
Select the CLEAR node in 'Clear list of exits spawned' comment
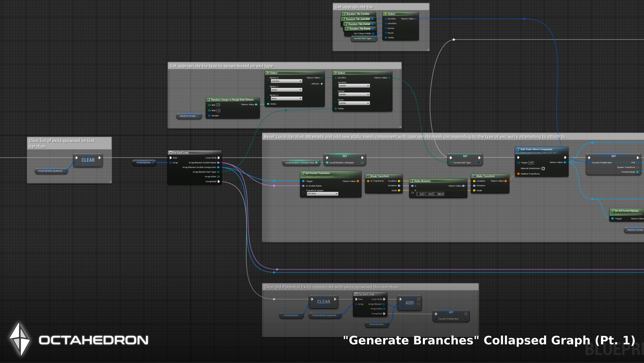(x=88, y=160)
